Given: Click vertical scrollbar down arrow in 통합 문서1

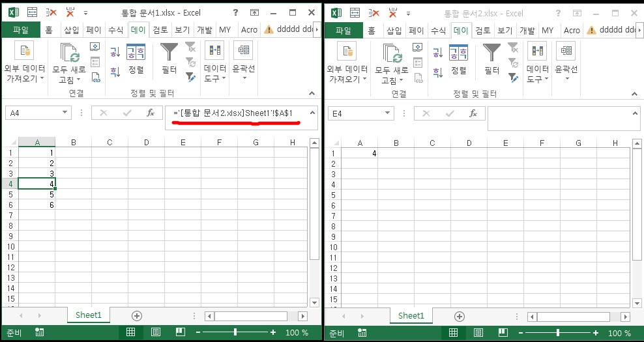Looking at the screenshot, I should (x=315, y=302).
